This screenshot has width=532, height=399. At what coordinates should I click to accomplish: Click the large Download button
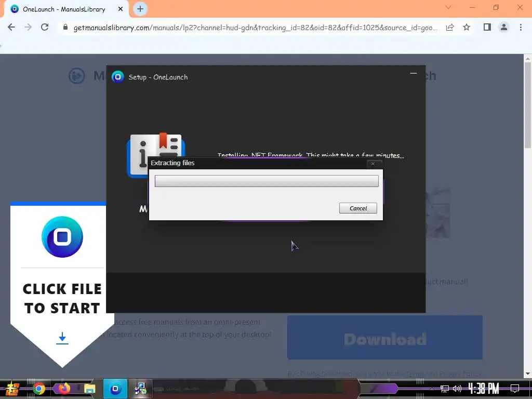(x=385, y=338)
